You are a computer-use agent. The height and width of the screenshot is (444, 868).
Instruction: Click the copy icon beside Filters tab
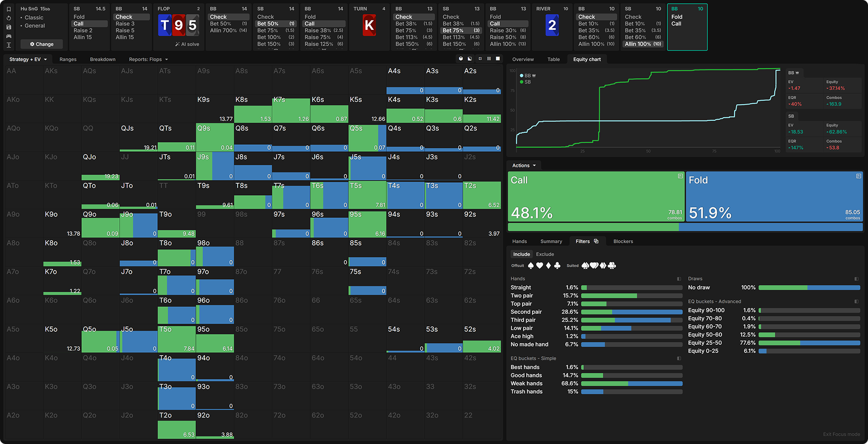click(x=596, y=241)
